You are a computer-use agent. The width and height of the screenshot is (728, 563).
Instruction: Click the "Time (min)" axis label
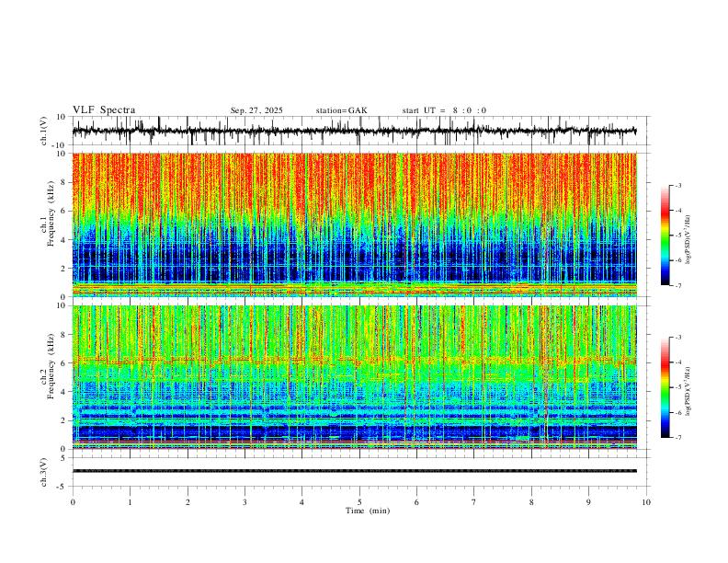pyautogui.click(x=368, y=511)
